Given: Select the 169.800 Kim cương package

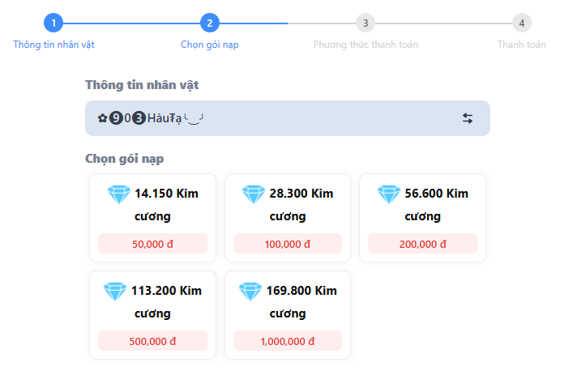Looking at the screenshot, I should [288, 315].
